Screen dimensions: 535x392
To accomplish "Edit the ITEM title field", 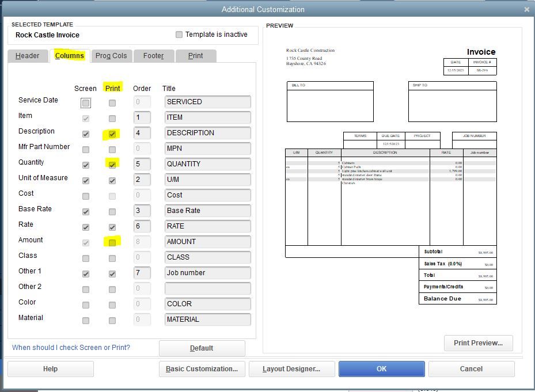I will coord(207,117).
